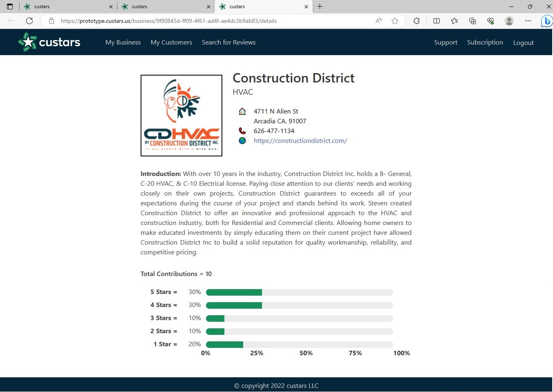This screenshot has height=392, width=553.
Task: Open the tab actions menu icon
Action: coord(10,7)
